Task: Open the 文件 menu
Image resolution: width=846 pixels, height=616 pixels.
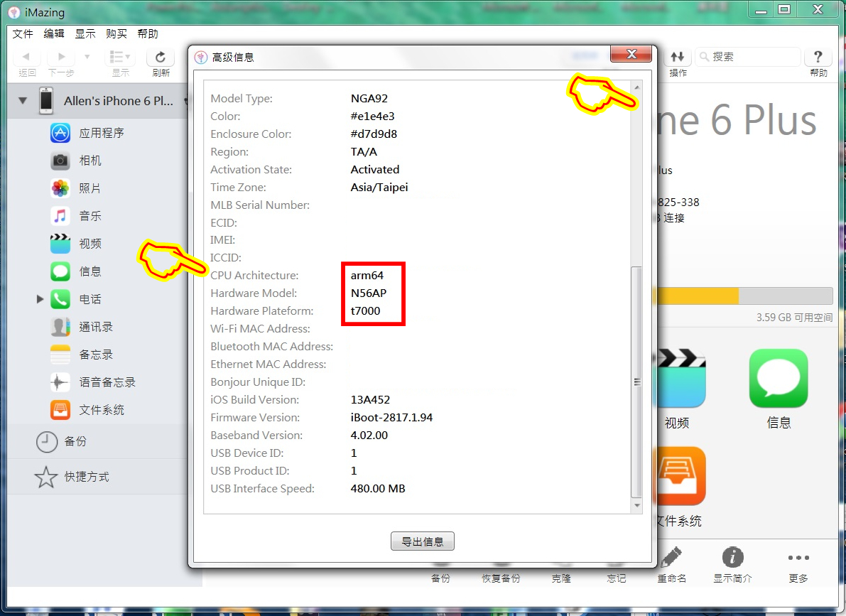Action: pyautogui.click(x=23, y=33)
